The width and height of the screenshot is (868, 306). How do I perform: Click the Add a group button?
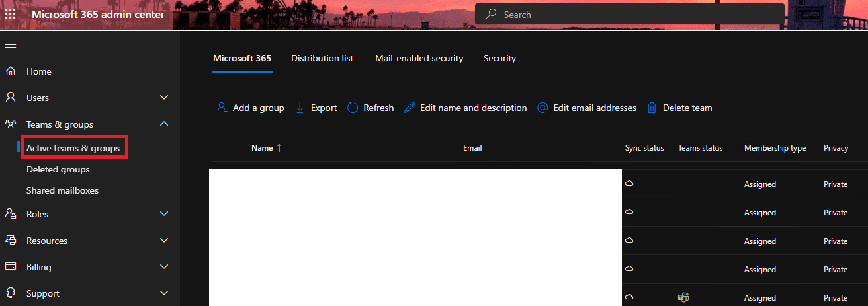pos(251,108)
